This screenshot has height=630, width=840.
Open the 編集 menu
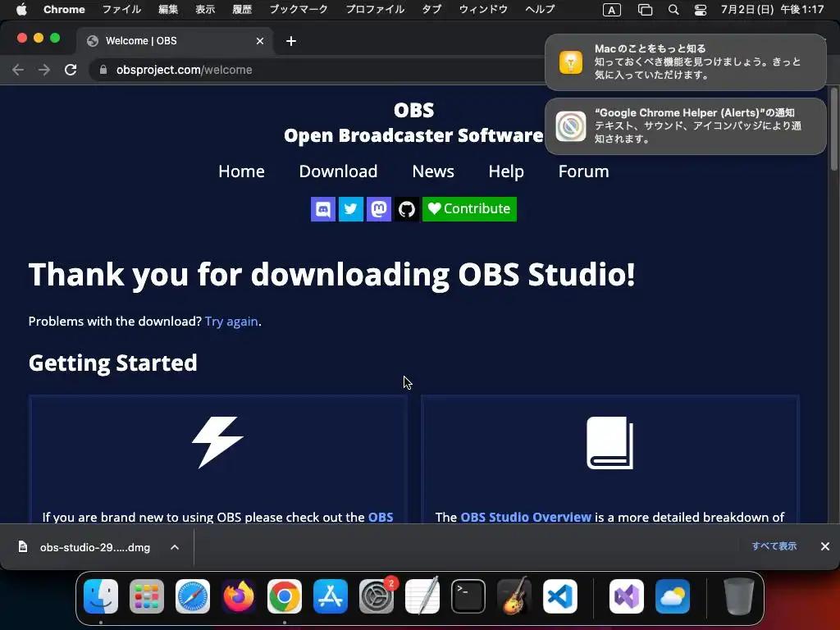pos(168,9)
